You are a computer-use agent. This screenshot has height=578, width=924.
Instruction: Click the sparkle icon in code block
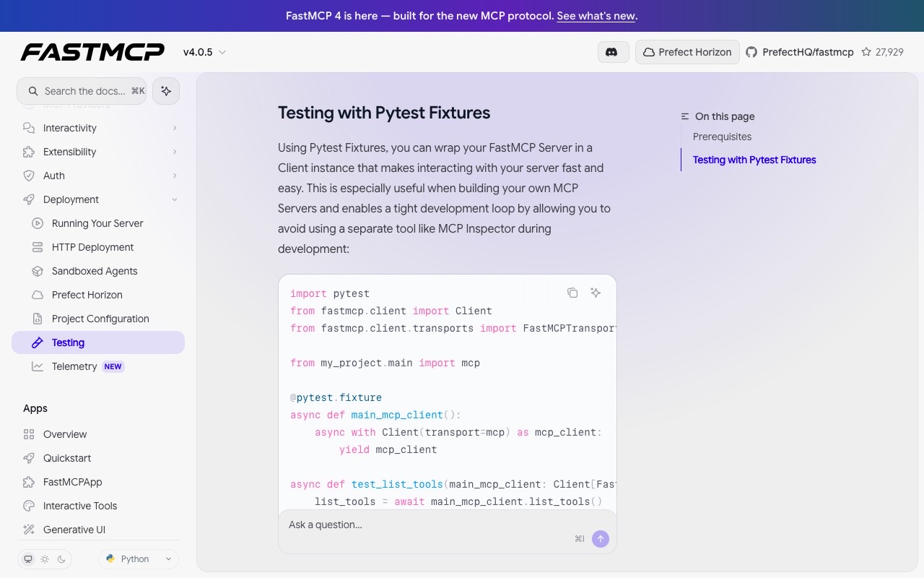click(596, 293)
